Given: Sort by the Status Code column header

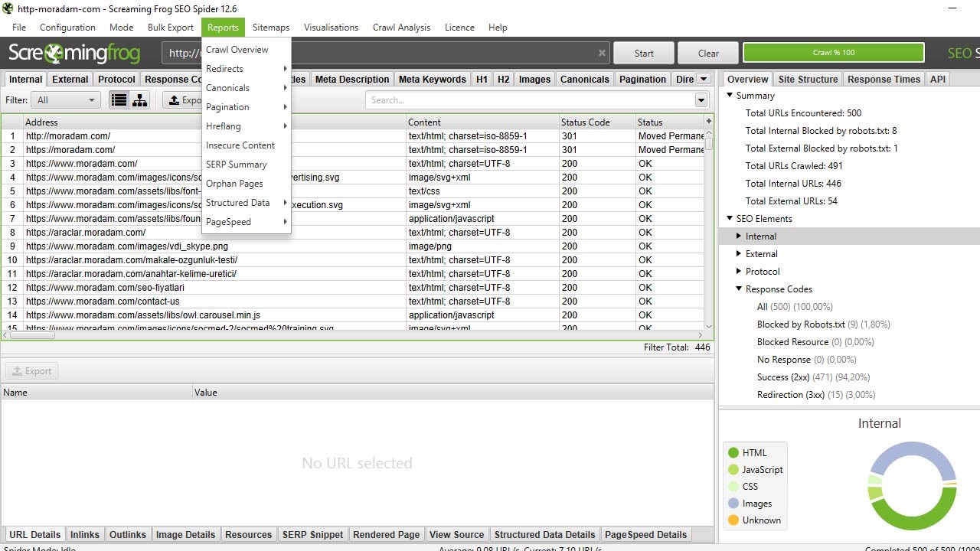Looking at the screenshot, I should coord(597,122).
